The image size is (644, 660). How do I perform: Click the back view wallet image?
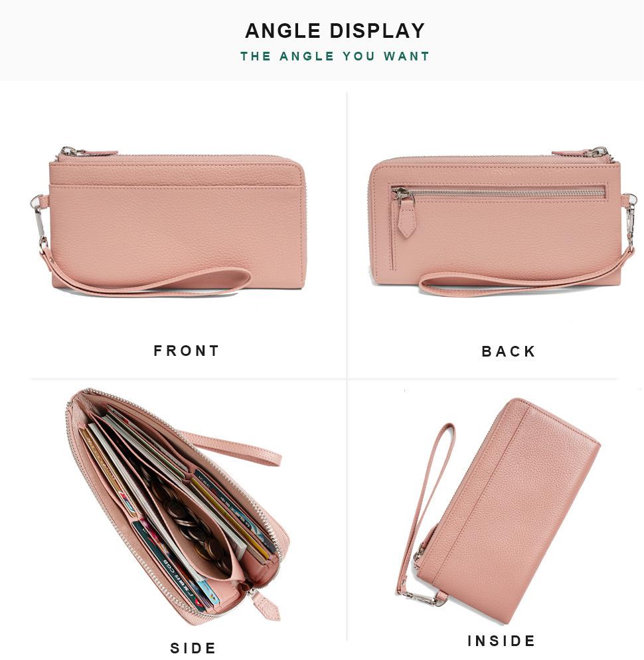[x=502, y=220]
